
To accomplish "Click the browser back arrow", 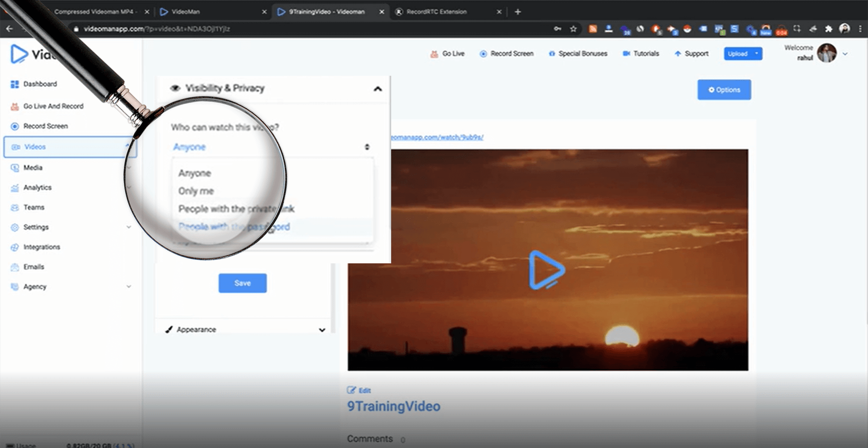I will coord(9,29).
